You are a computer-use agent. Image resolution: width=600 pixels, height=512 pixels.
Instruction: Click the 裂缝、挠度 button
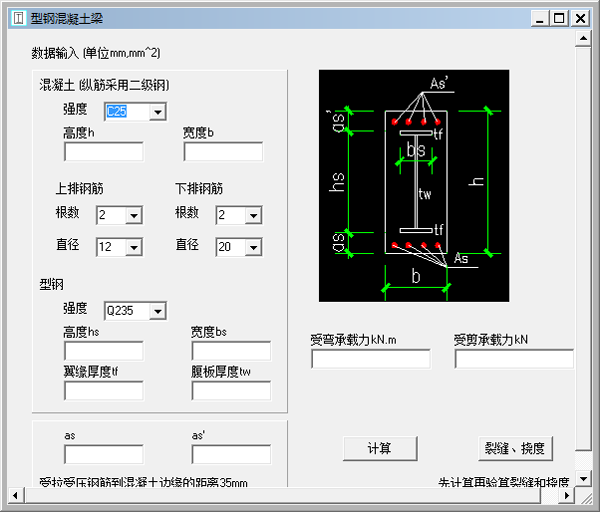[x=515, y=448]
